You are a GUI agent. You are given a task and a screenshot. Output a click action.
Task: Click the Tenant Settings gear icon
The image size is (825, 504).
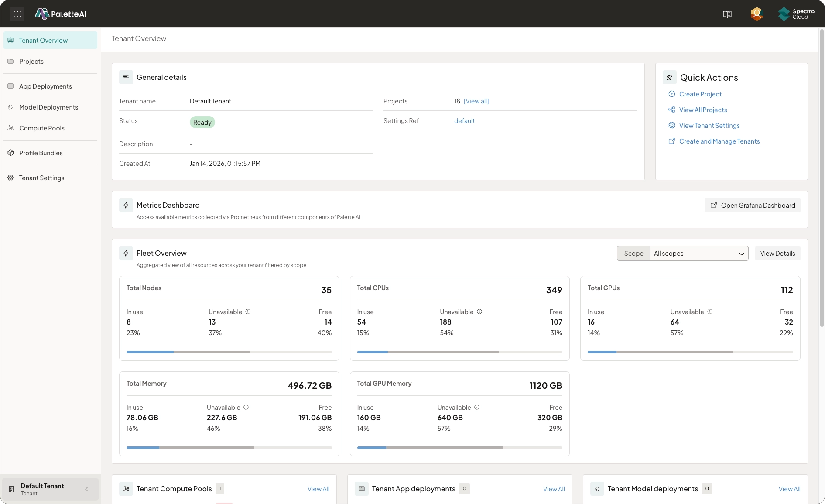10,178
